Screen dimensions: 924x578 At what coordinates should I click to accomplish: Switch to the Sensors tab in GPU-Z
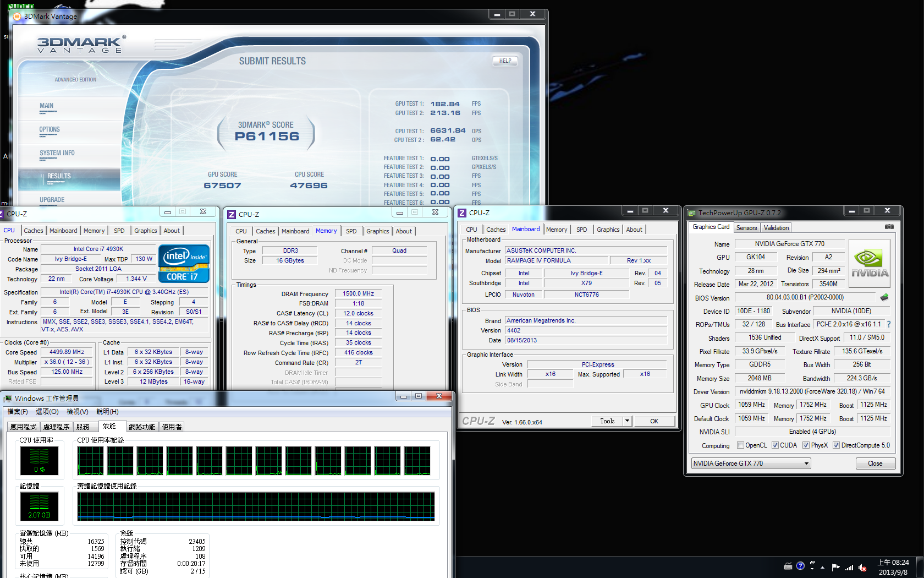click(x=746, y=228)
